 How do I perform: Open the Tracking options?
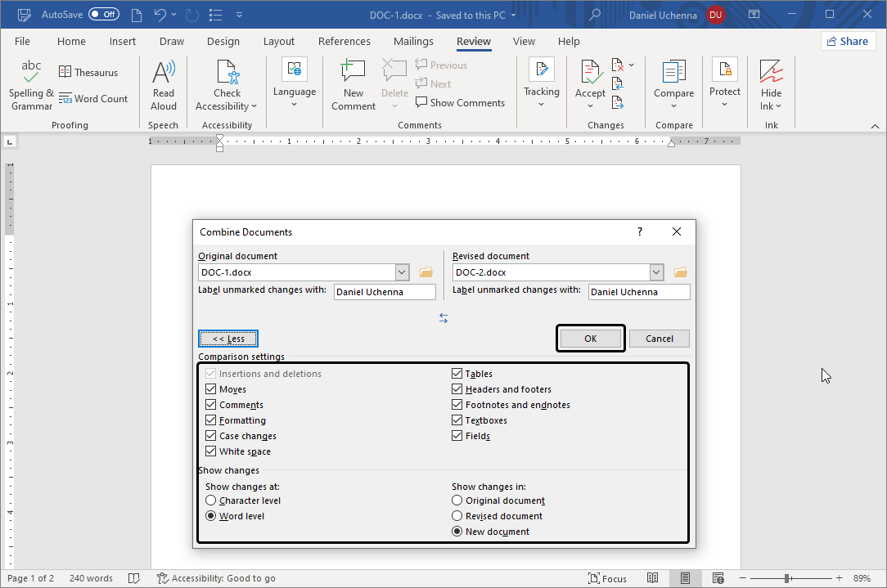[x=541, y=82]
